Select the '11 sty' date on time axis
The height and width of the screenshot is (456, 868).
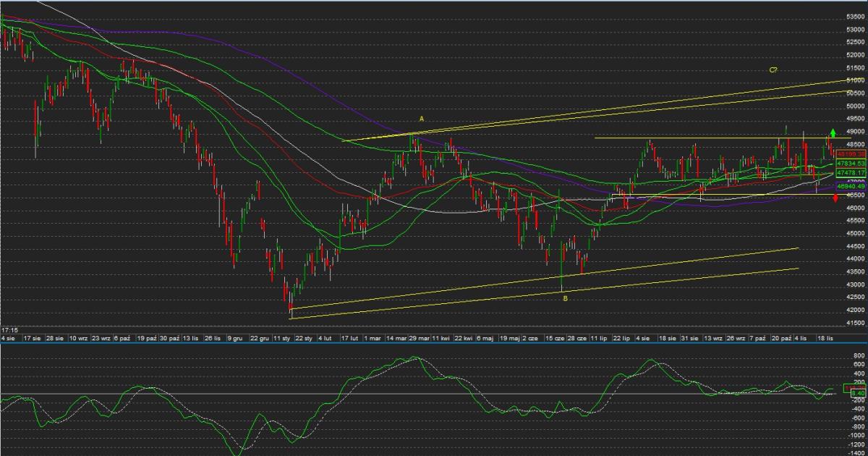(281, 338)
